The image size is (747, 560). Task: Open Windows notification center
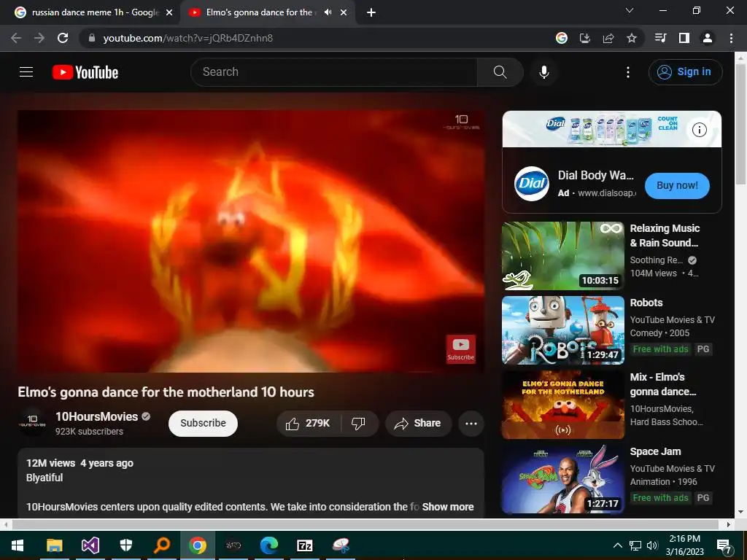click(x=724, y=545)
